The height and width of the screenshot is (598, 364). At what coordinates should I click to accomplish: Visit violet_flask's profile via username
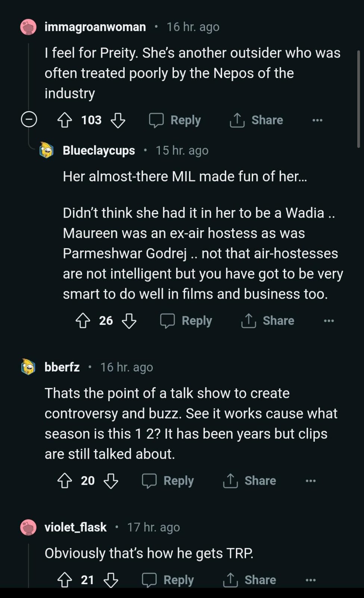[75, 527]
